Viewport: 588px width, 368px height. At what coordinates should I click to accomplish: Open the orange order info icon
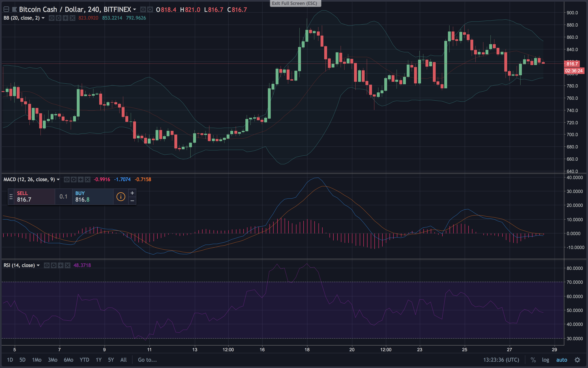point(121,197)
